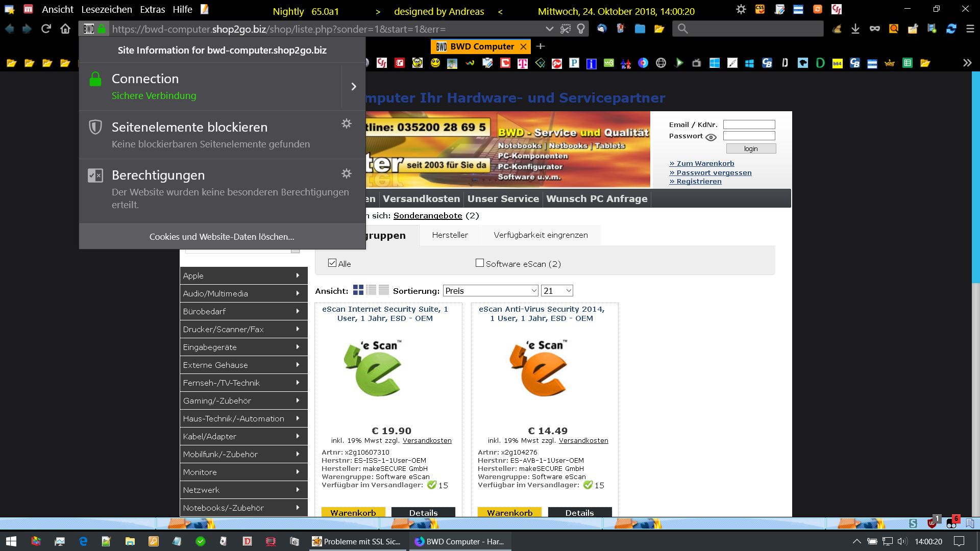Open the Edge browser in the taskbar
The width and height of the screenshot is (980, 551).
coord(83,541)
